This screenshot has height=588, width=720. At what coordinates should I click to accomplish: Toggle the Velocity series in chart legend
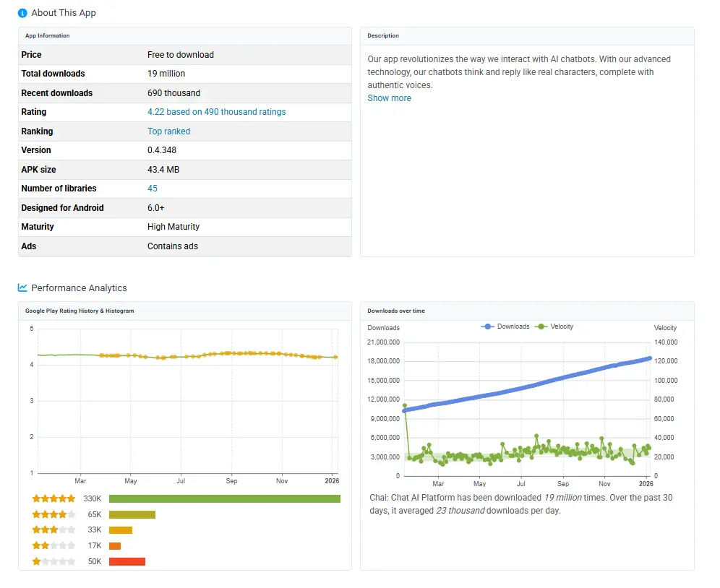(x=554, y=327)
